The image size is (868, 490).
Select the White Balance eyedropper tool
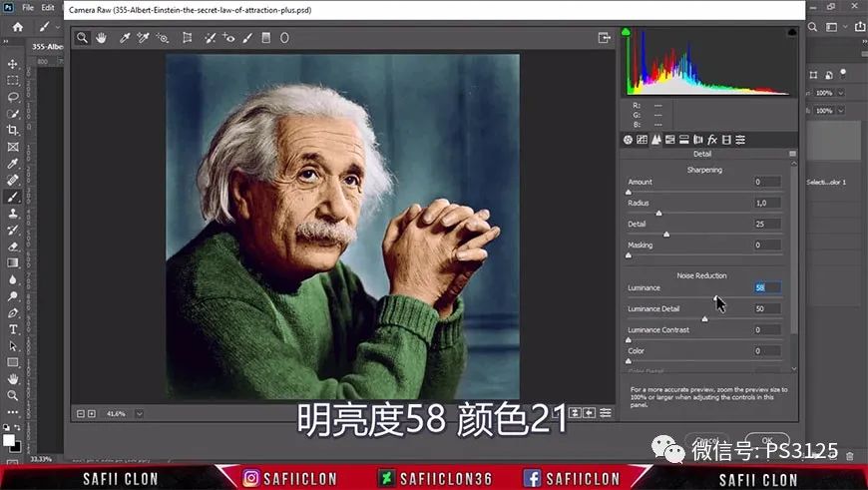click(x=125, y=38)
